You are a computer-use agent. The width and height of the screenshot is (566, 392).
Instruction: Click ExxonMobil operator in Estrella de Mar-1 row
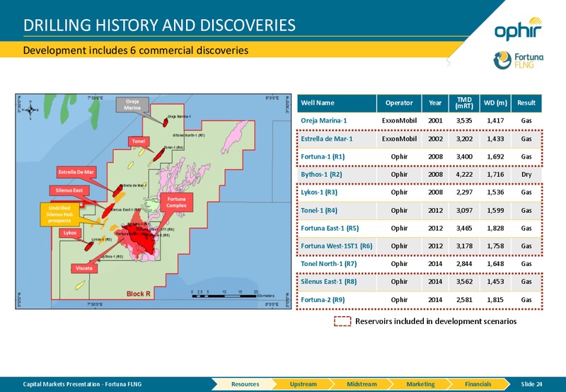point(399,139)
